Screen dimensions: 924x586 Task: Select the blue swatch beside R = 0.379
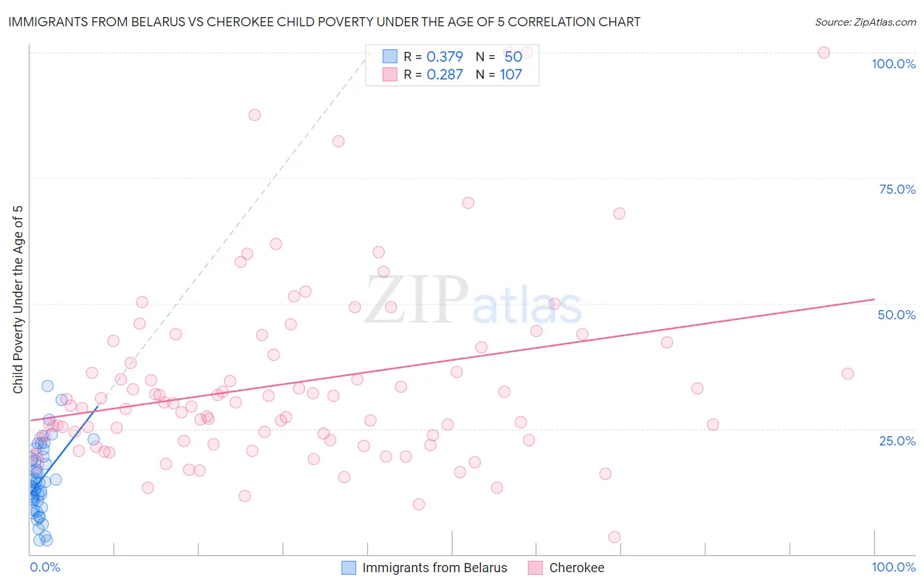pyautogui.click(x=390, y=56)
